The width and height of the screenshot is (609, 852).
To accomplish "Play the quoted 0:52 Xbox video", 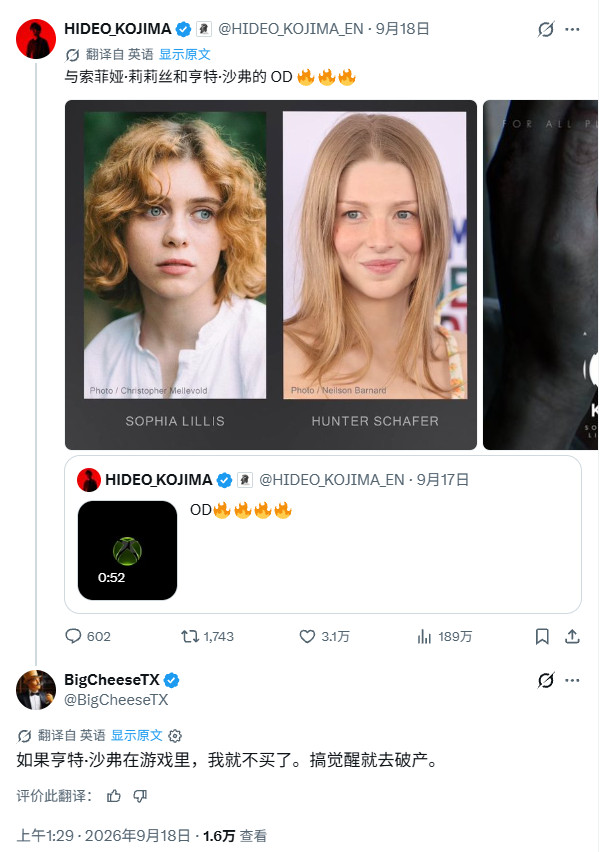I will [127, 550].
